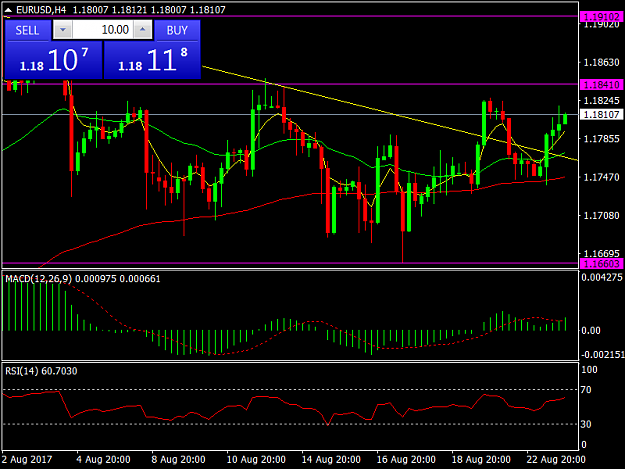The image size is (625, 469).
Task: Collapse one-click trading panel triangle icon
Action: click(x=8, y=10)
